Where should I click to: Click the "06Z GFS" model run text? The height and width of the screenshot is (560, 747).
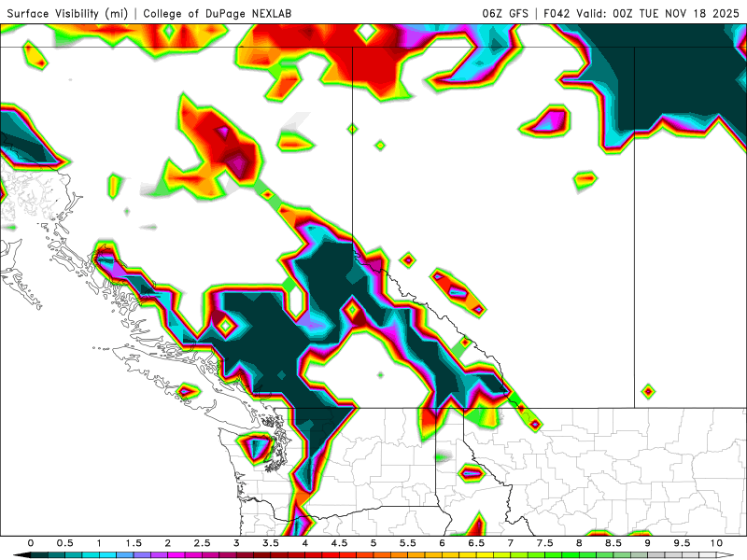click(505, 13)
